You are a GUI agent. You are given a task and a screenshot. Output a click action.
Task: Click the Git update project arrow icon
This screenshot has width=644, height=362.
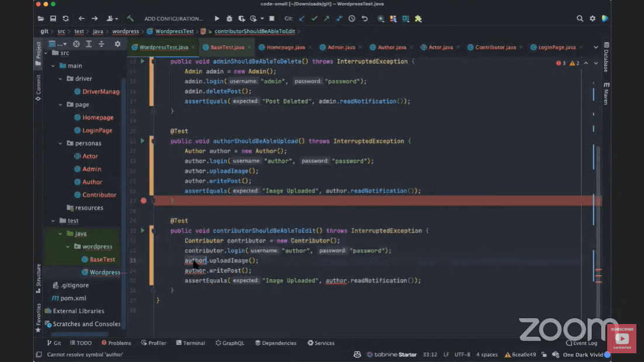[x=302, y=19]
